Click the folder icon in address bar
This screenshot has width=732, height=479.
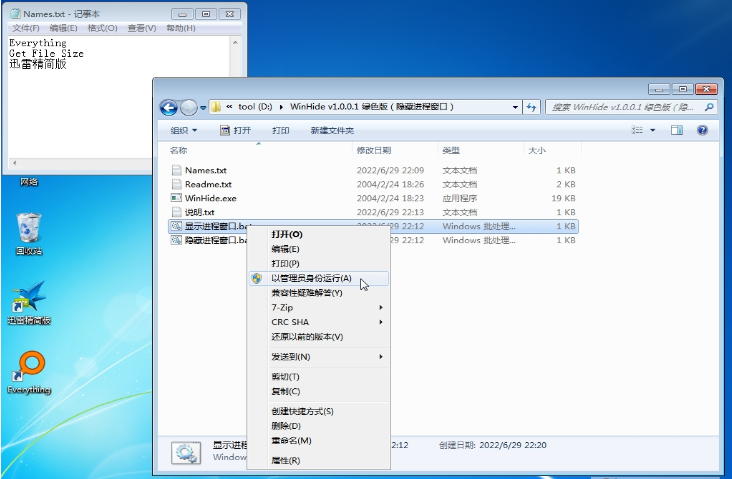tap(216, 107)
